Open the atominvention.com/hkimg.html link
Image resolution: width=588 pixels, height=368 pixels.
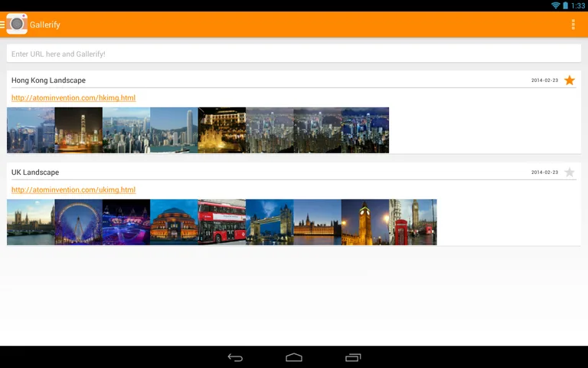point(73,97)
